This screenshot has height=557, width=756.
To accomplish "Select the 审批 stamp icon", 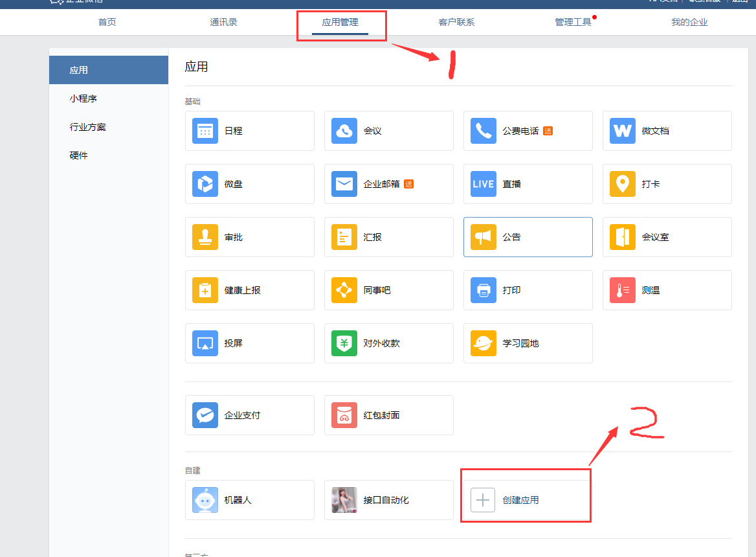I will pyautogui.click(x=205, y=237).
